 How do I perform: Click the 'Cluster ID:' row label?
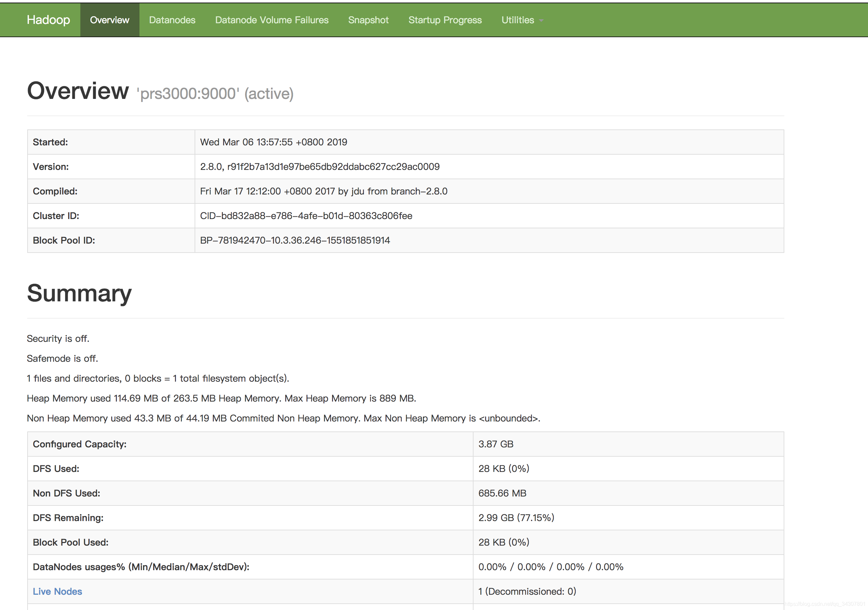56,216
